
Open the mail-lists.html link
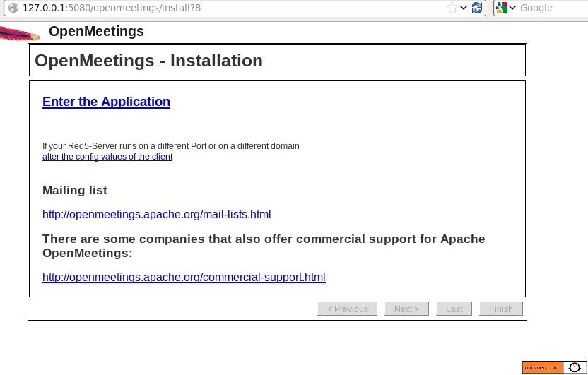(157, 214)
